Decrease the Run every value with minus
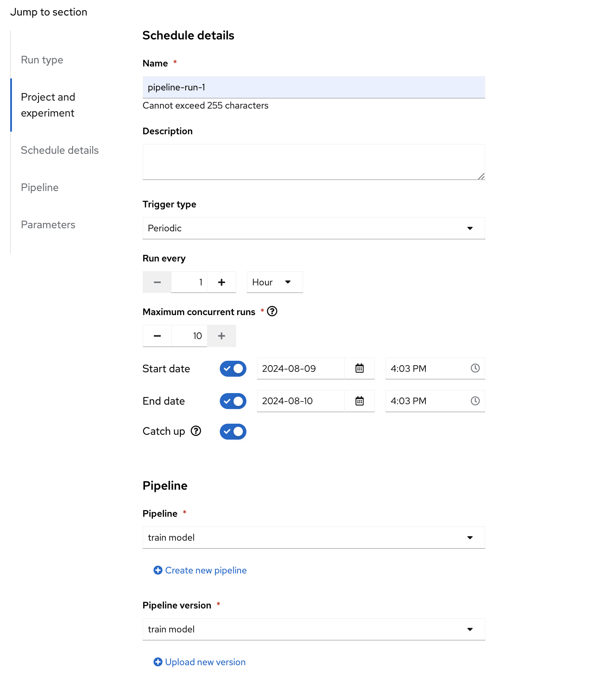The width and height of the screenshot is (616, 694). pyautogui.click(x=157, y=282)
